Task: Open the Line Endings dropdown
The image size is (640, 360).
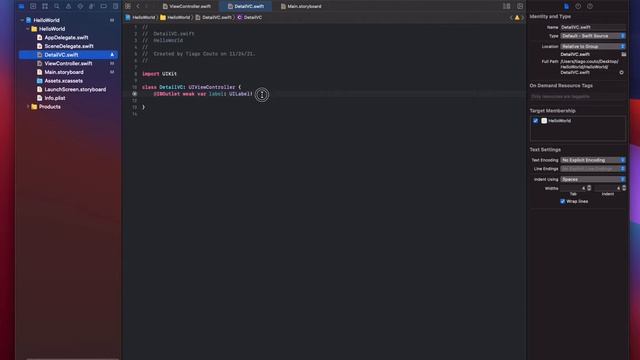Action: pos(593,169)
